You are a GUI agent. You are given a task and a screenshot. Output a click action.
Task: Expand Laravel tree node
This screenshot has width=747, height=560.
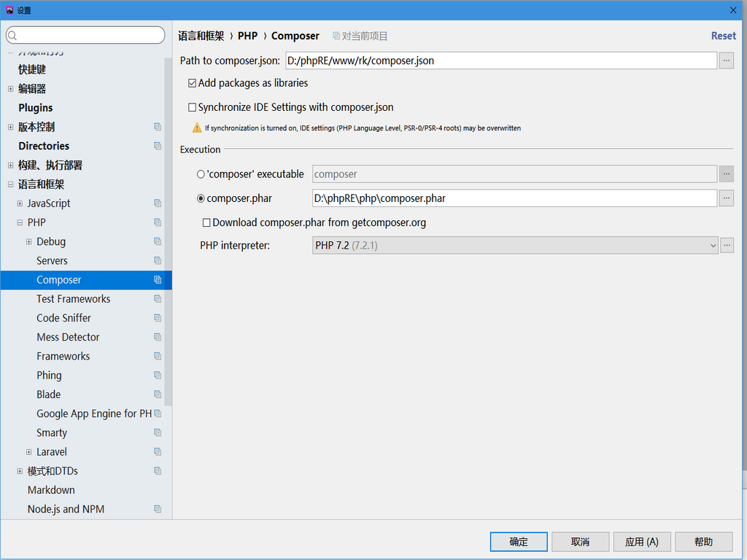tap(28, 452)
